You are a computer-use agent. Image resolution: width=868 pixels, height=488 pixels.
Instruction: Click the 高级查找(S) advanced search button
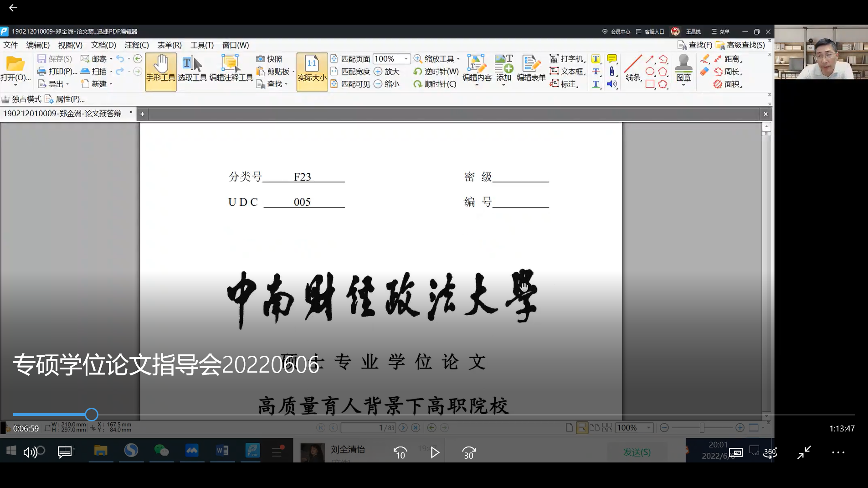(740, 45)
